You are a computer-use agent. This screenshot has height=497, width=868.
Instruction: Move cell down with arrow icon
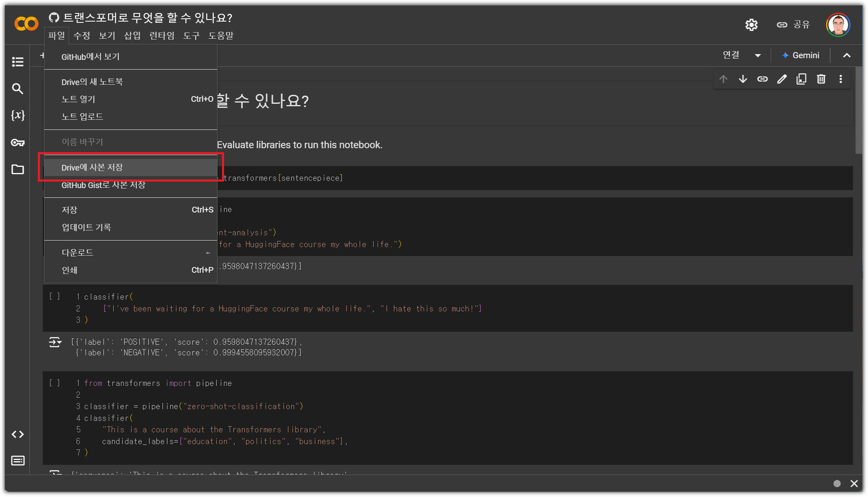coord(743,79)
